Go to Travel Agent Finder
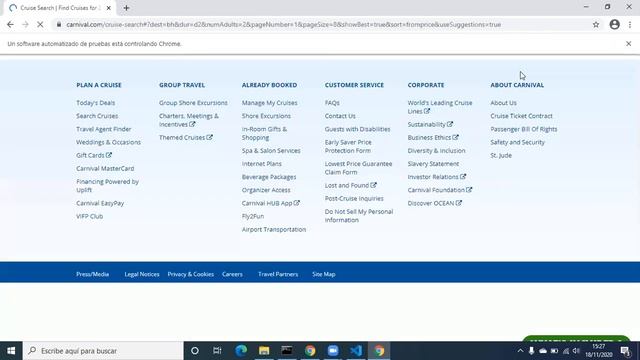640x360 pixels. pos(104,129)
